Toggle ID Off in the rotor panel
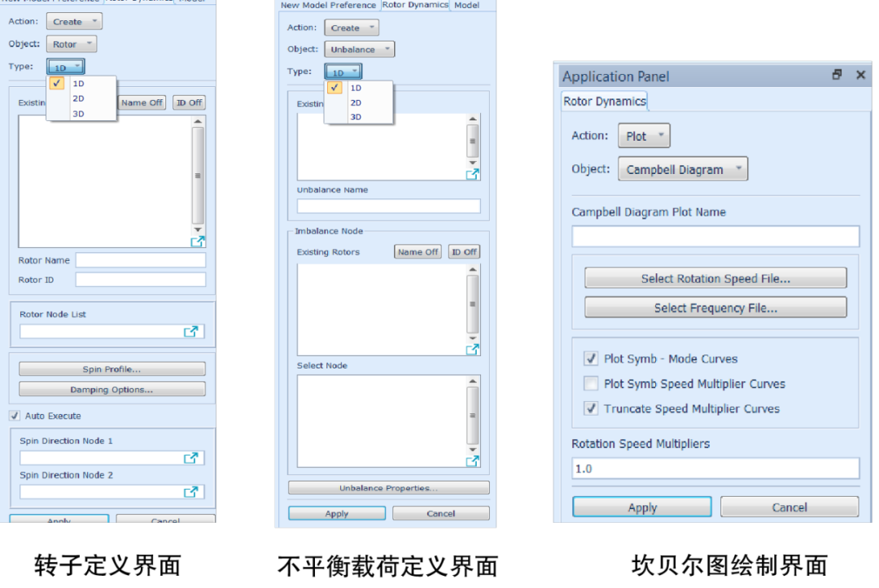Screen dimensions: 879x588 pos(190,103)
